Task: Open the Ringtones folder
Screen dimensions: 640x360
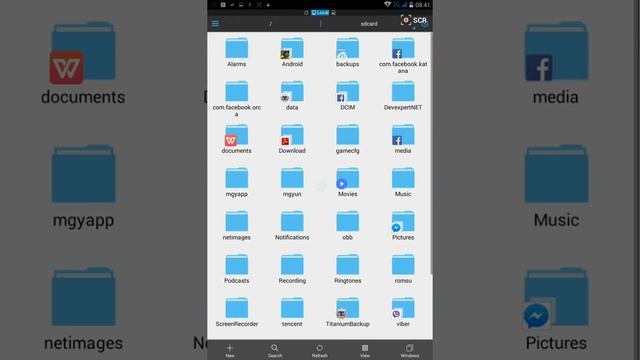Action: click(x=348, y=268)
